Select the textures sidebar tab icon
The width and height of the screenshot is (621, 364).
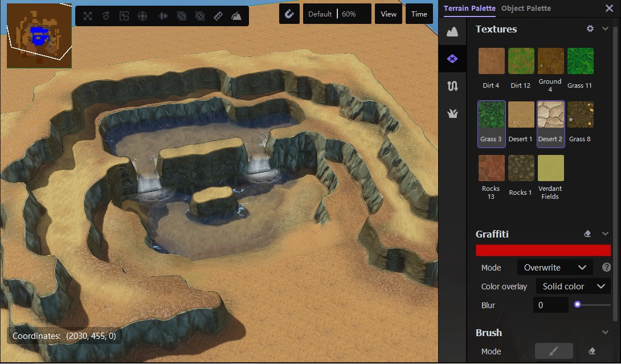pyautogui.click(x=452, y=59)
